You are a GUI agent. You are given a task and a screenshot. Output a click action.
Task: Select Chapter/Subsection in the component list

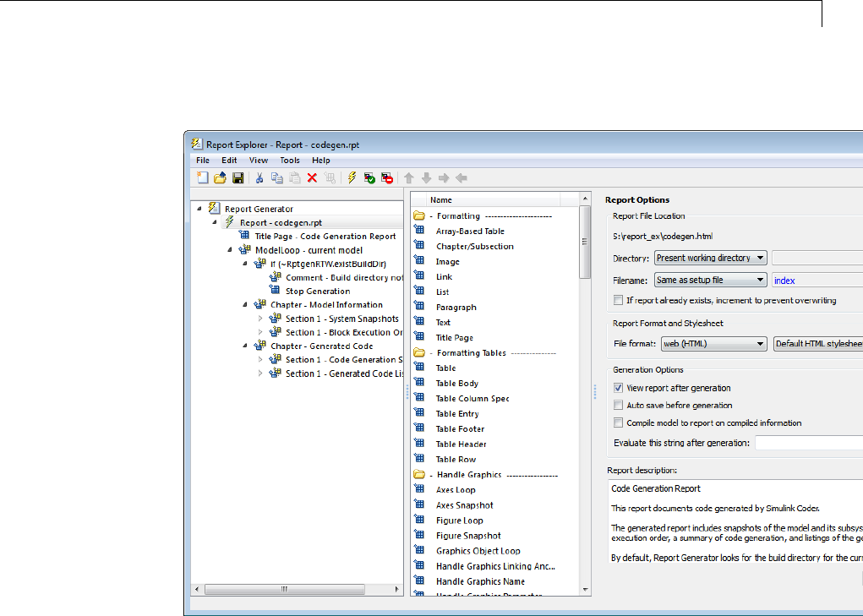474,247
